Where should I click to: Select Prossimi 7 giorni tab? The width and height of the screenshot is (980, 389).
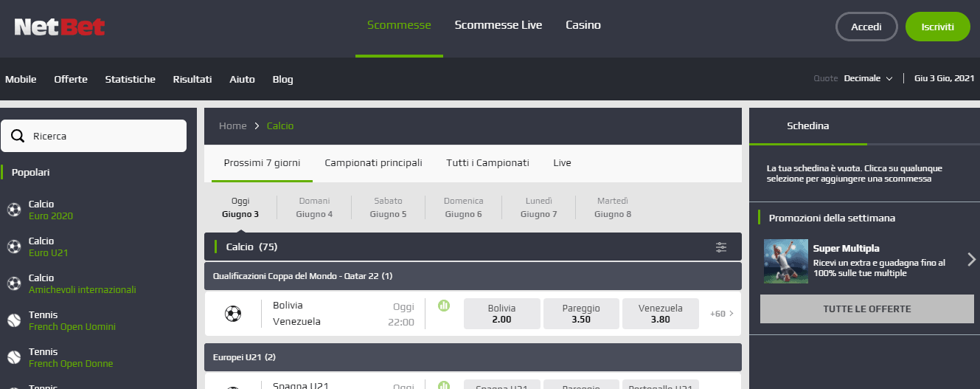pyautogui.click(x=262, y=163)
